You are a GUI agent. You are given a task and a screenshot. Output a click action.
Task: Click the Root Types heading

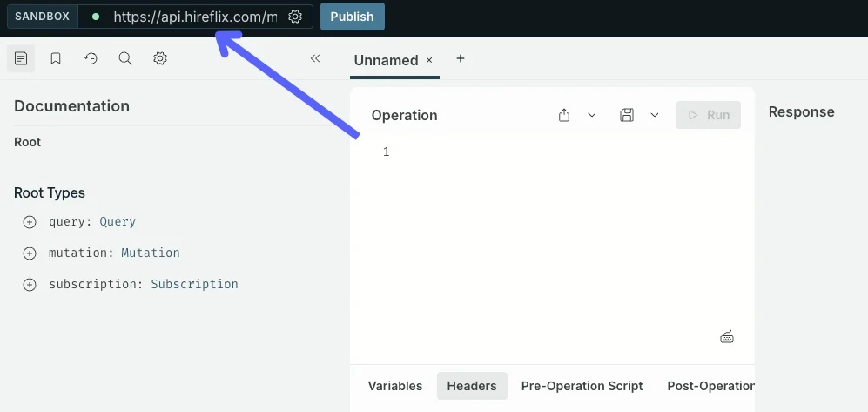click(50, 192)
